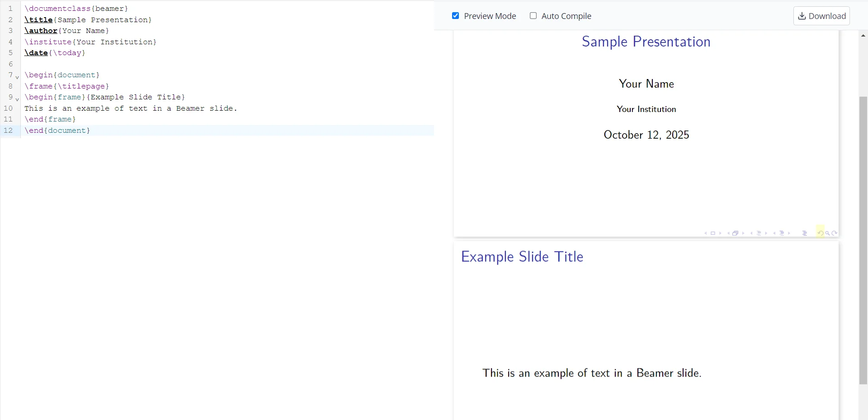Click the beamer stacked-frames navigation icon
Viewport: 868px width, 420px height.
(736, 233)
